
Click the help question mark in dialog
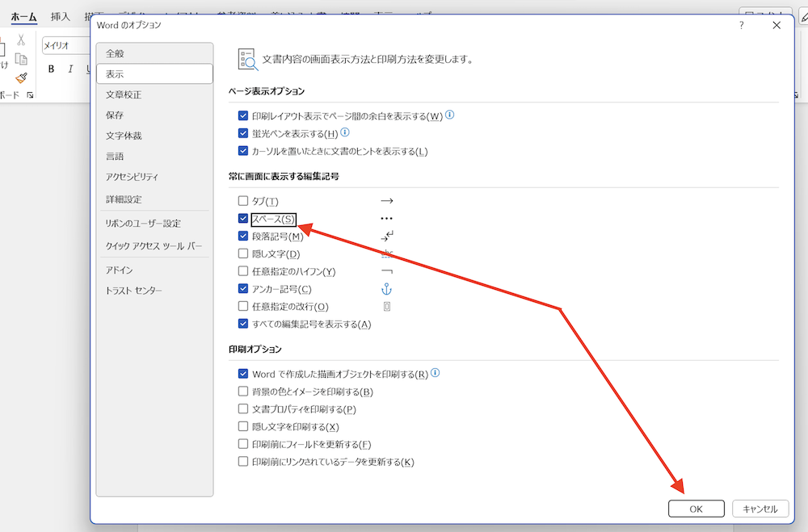[x=741, y=25]
